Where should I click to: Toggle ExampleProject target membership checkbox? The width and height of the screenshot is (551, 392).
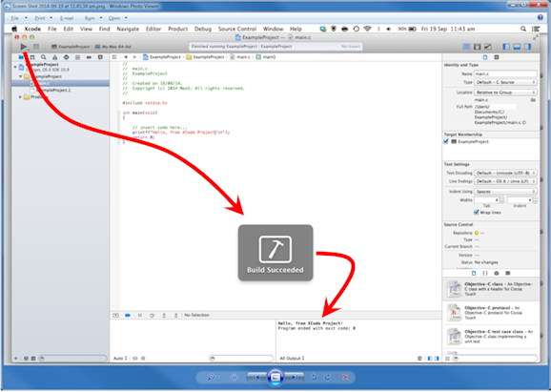point(446,141)
